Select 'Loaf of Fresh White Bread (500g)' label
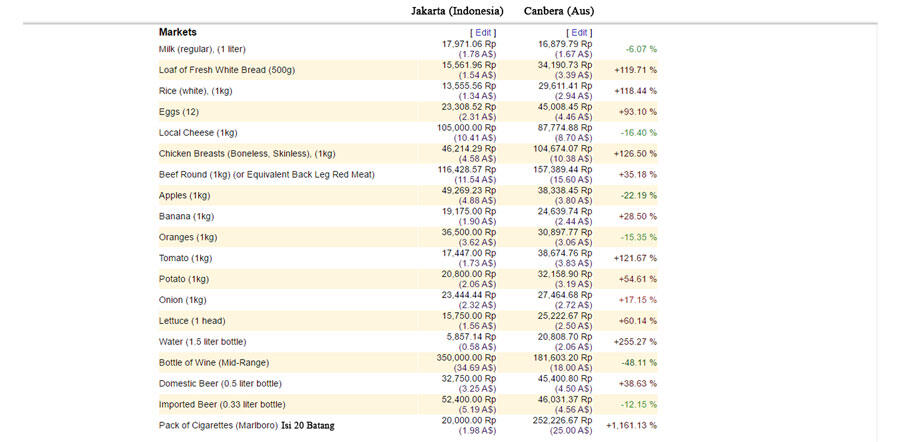The width and height of the screenshot is (900, 442). [x=227, y=70]
